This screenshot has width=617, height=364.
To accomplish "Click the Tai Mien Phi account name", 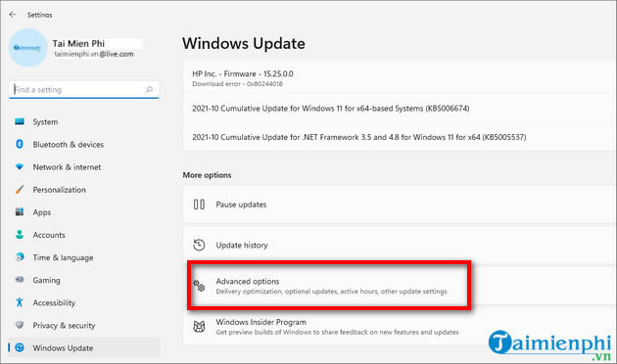I will [78, 43].
